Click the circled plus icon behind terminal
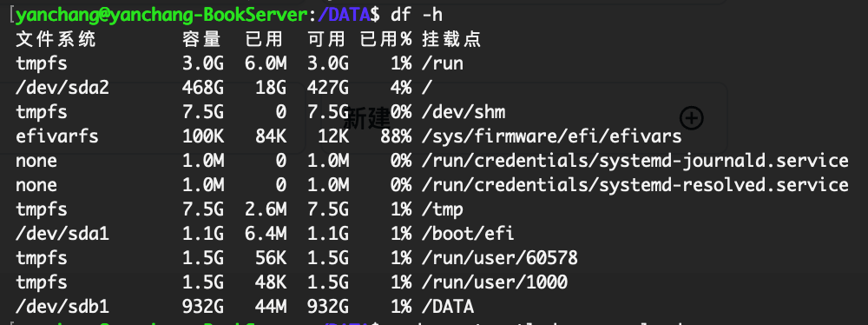Screen dimensions: 868x325 tap(692, 118)
